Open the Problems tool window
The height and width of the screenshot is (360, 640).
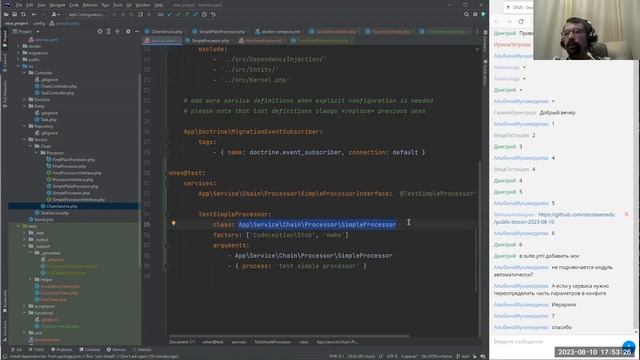(x=62, y=350)
